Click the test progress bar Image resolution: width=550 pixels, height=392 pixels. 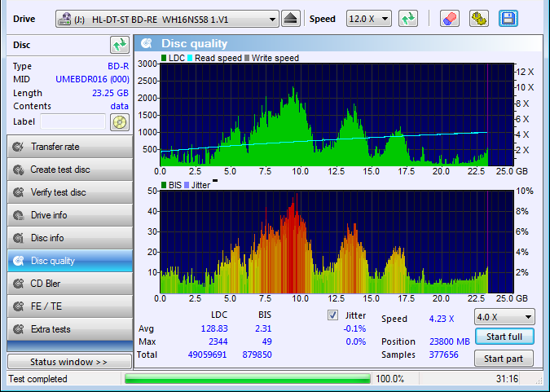click(x=247, y=379)
